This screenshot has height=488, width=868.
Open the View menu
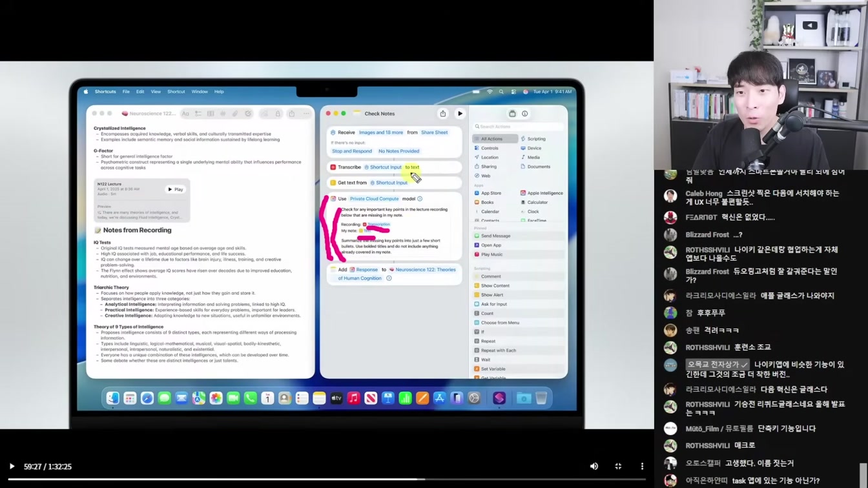(156, 92)
